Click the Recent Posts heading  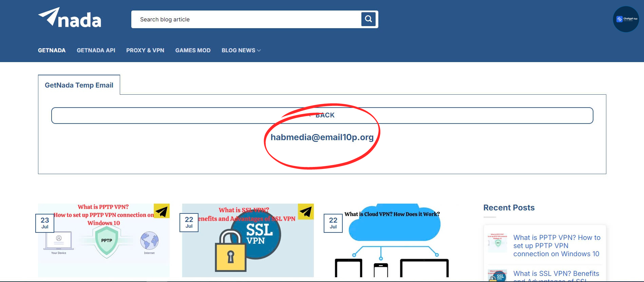[x=509, y=208]
